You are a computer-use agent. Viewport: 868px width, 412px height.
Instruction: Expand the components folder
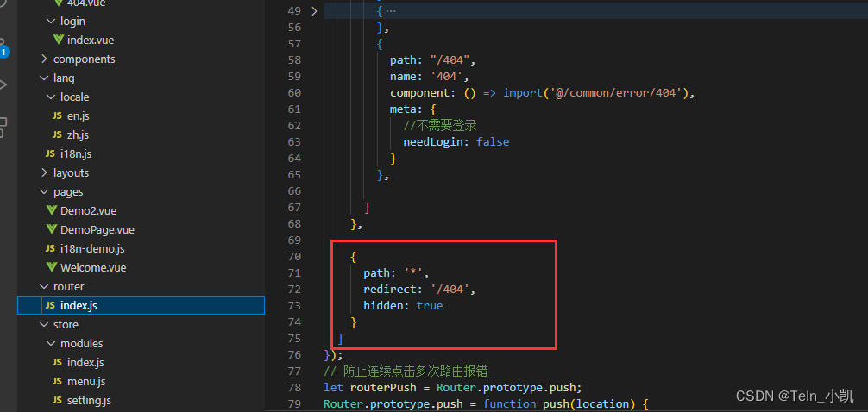44,59
